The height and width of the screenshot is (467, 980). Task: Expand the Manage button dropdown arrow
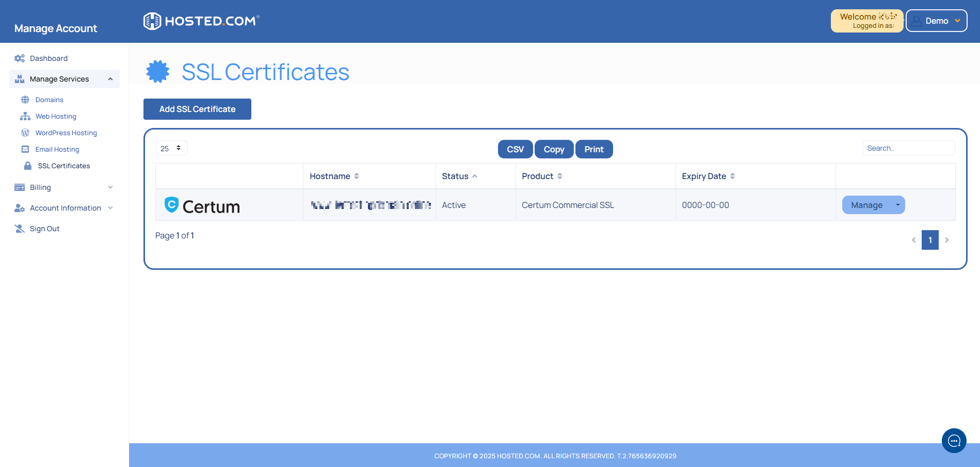pyautogui.click(x=897, y=205)
